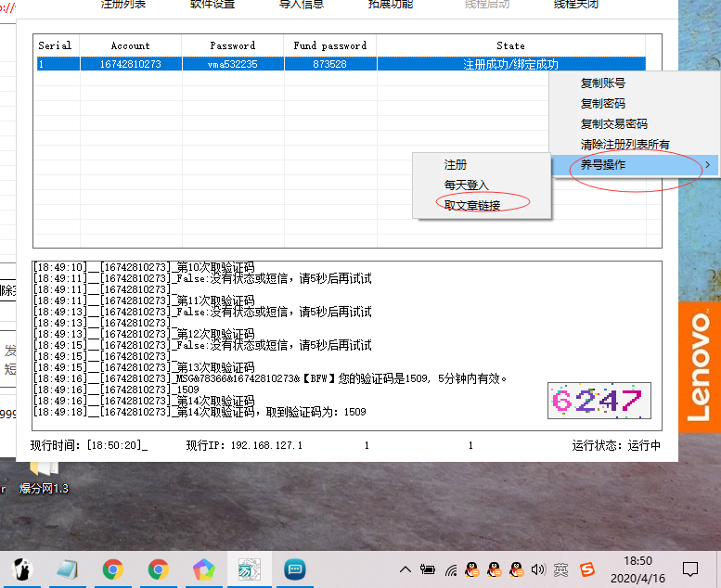Open the Sogou input method tray icon

587,569
